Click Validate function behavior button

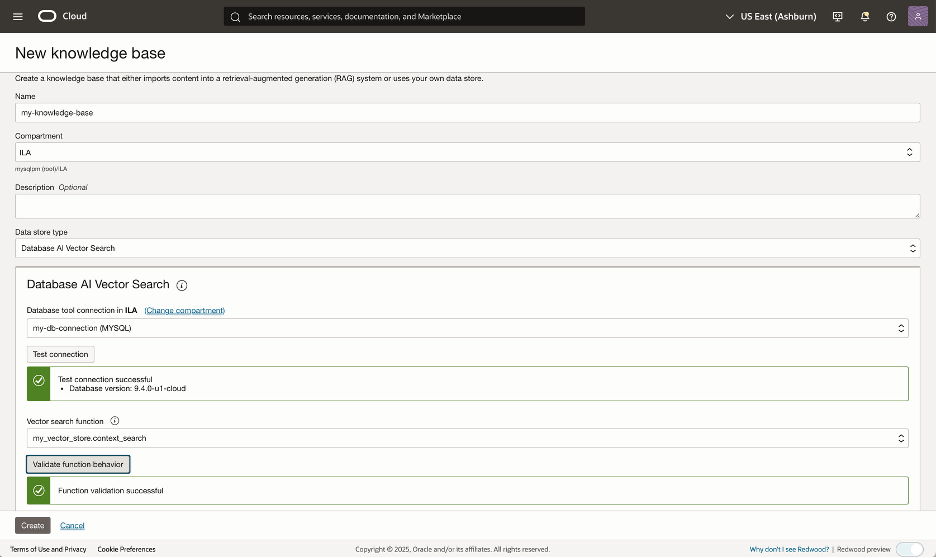point(78,464)
